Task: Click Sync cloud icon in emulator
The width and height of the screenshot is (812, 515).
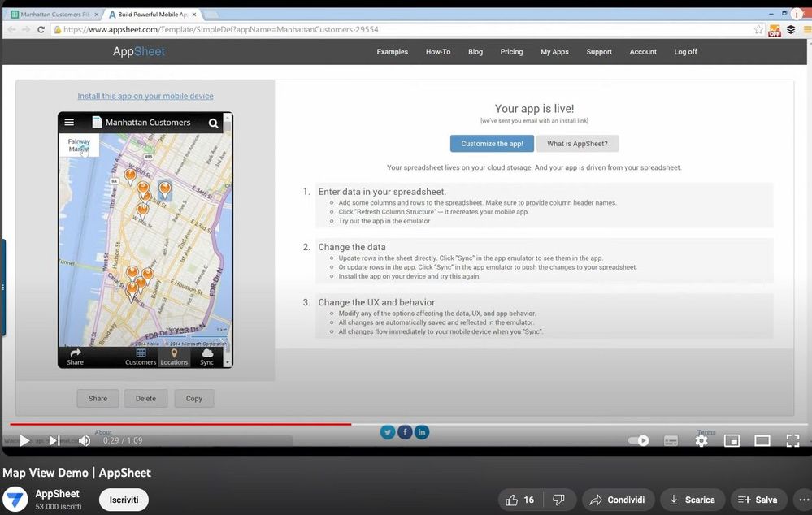Action: tap(207, 357)
